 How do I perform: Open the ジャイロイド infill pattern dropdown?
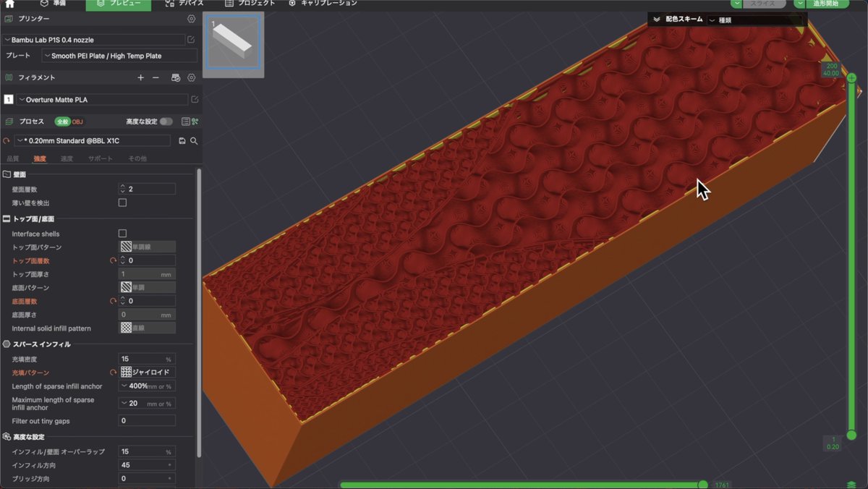pos(147,372)
